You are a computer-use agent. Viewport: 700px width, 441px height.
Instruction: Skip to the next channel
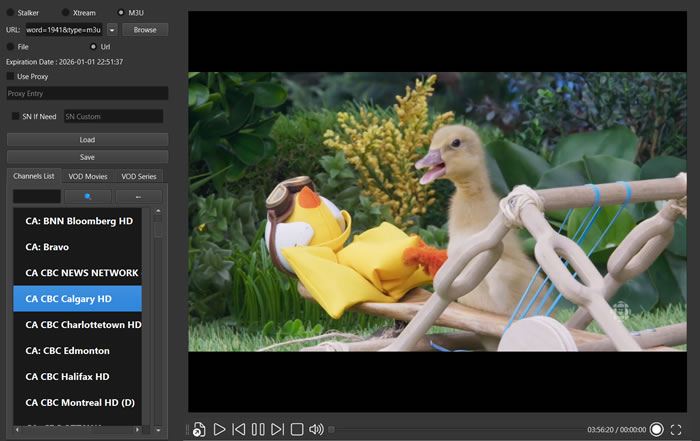(278, 429)
